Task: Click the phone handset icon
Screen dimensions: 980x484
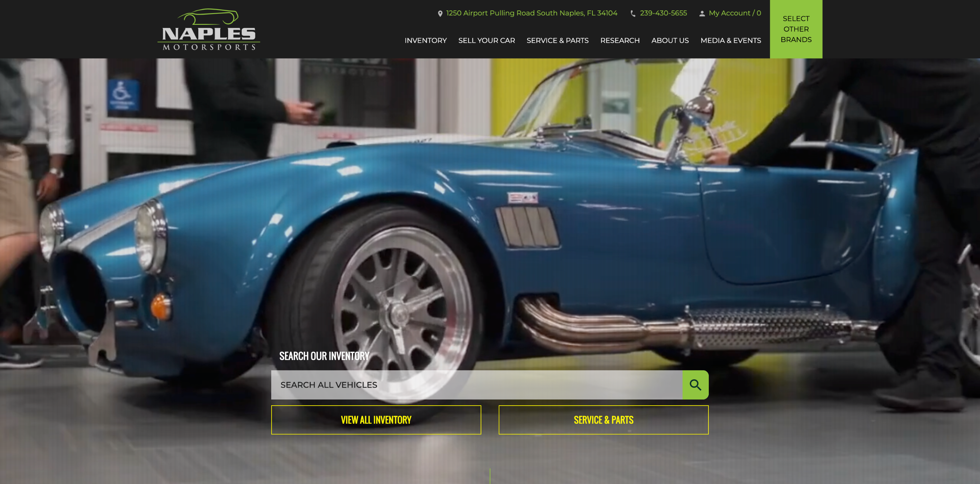Action: [633, 13]
